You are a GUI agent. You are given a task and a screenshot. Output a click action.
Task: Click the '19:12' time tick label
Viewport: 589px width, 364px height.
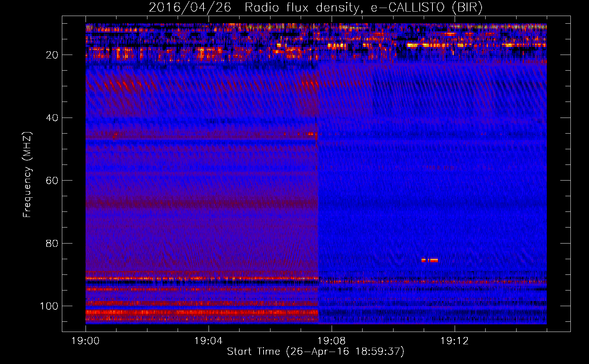(454, 341)
